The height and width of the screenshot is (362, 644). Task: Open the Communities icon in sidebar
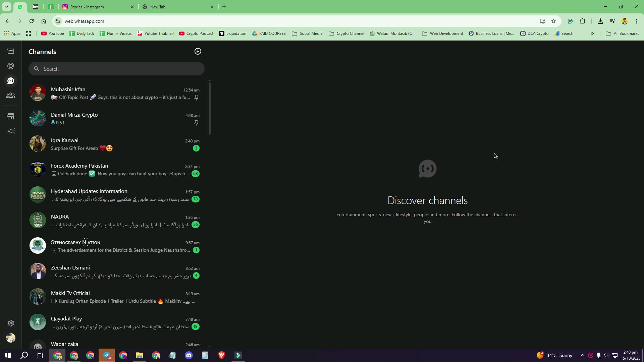click(x=11, y=96)
